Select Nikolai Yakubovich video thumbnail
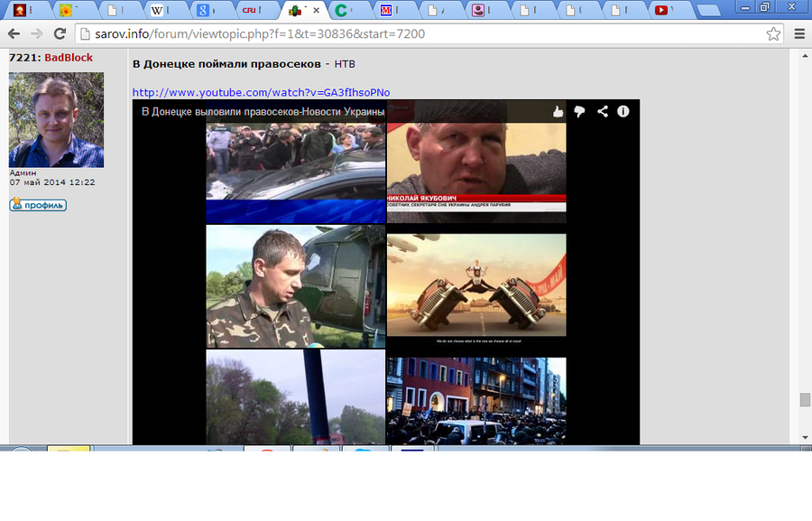Viewport: 812px width, 521px height. tap(476, 172)
